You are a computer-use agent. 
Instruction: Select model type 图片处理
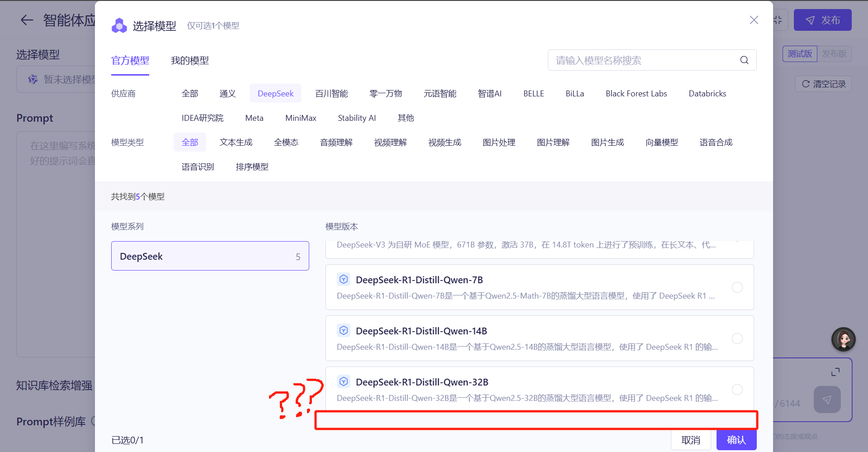(499, 143)
